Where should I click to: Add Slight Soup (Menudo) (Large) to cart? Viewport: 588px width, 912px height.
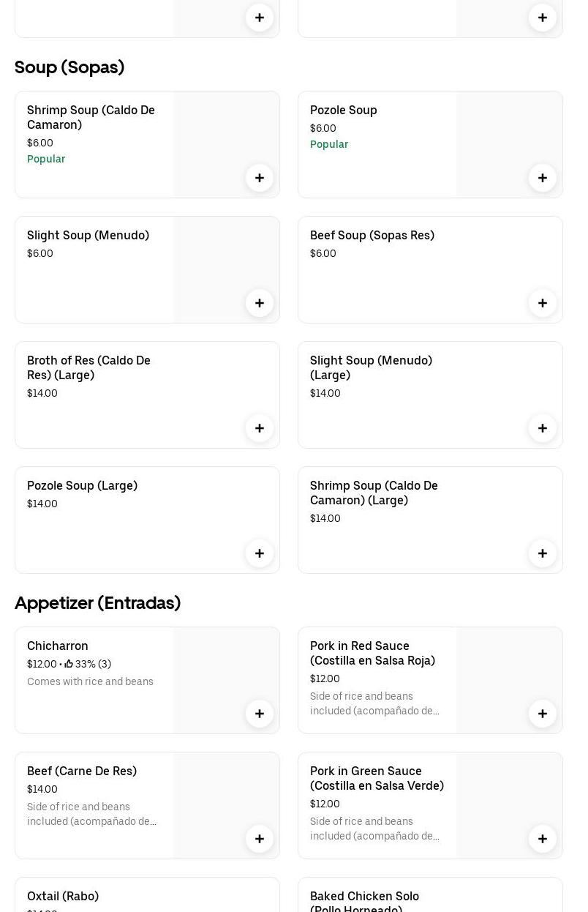543,428
